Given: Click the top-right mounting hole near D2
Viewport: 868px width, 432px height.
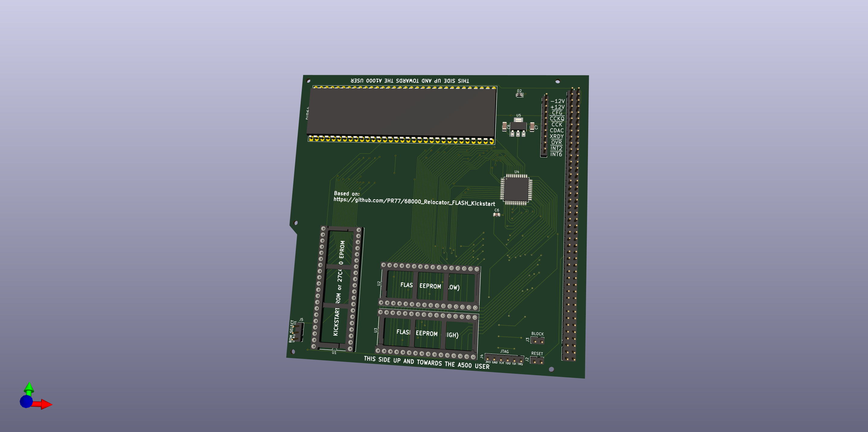Looking at the screenshot, I should pyautogui.click(x=558, y=81).
